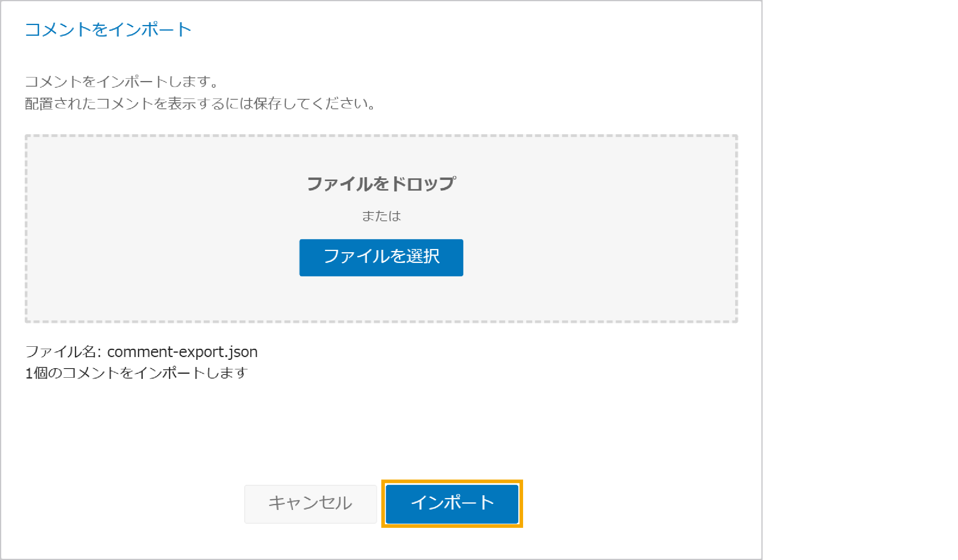Image resolution: width=958 pixels, height=560 pixels.
Task: Click the blue インポート button
Action: tap(452, 504)
